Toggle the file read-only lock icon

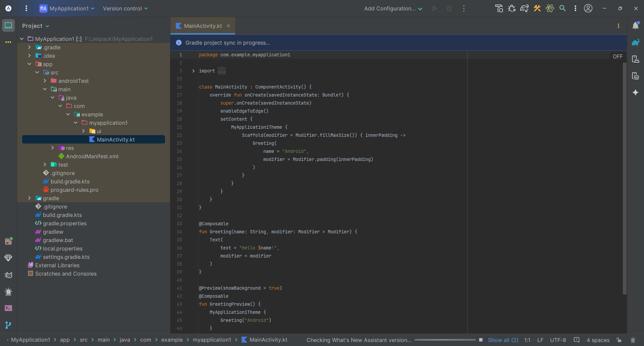pos(619,340)
